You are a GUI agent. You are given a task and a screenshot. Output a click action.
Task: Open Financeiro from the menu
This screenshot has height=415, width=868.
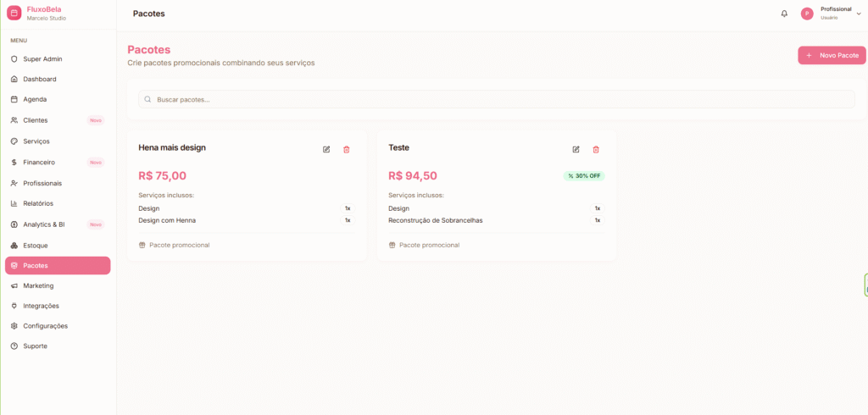tap(39, 162)
